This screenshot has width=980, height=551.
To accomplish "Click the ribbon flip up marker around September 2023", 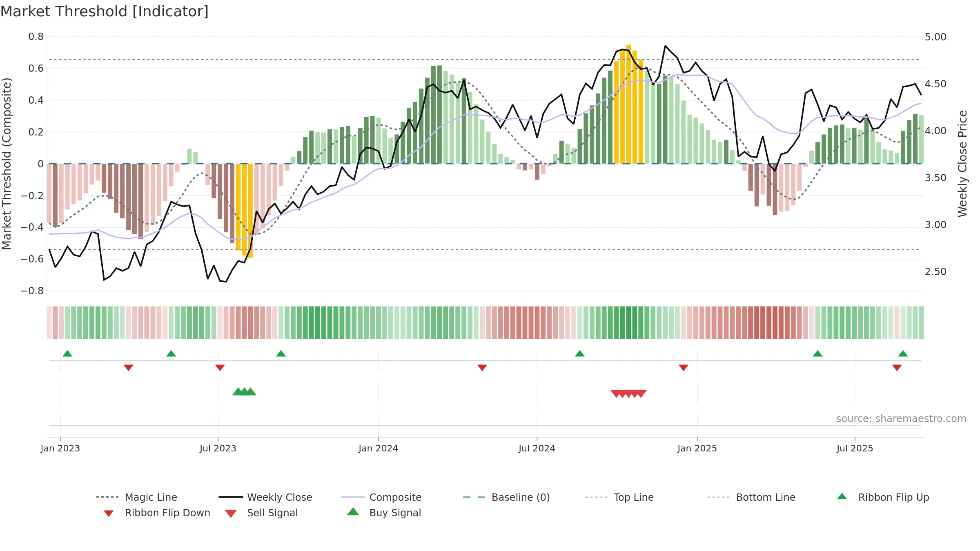I will pyautogui.click(x=281, y=353).
